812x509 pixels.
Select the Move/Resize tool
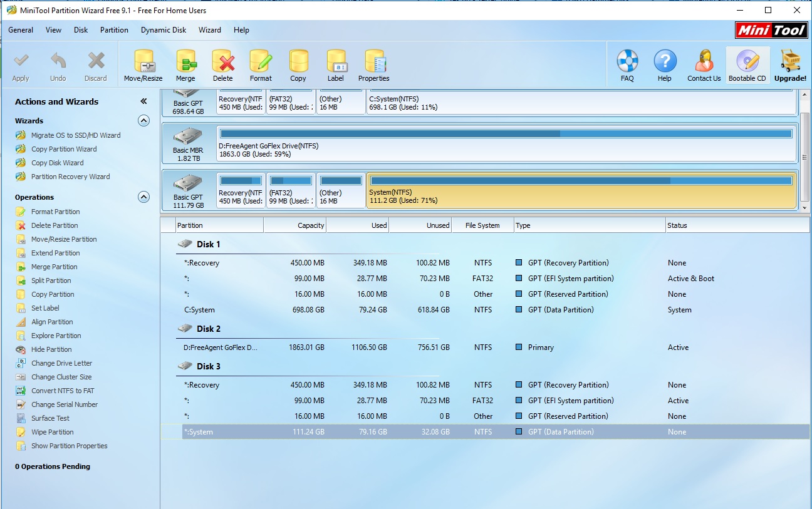143,66
